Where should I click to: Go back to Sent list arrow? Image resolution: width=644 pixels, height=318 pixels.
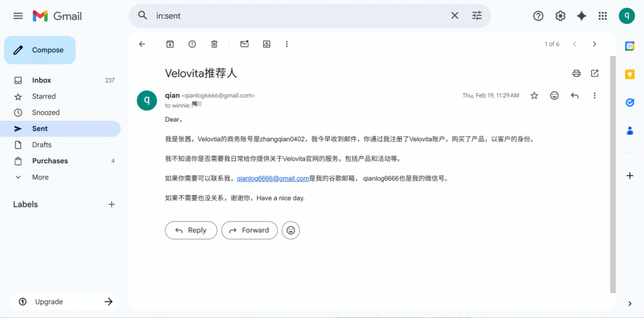(x=142, y=44)
